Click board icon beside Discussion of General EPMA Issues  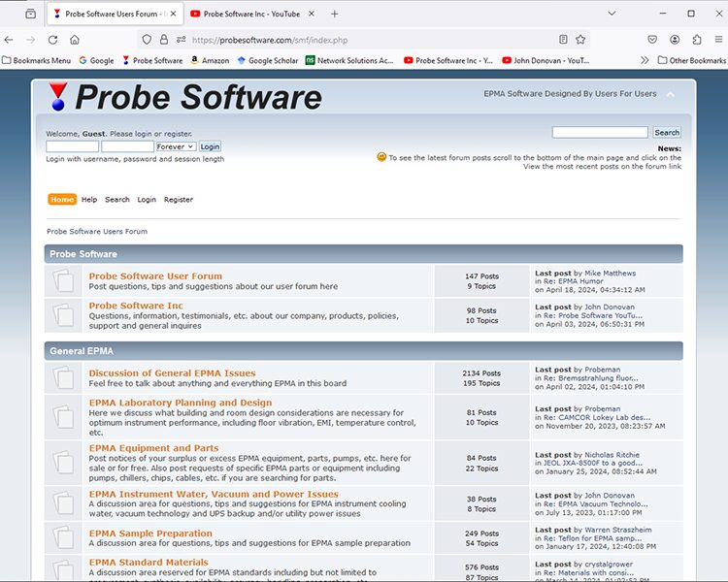pos(63,377)
